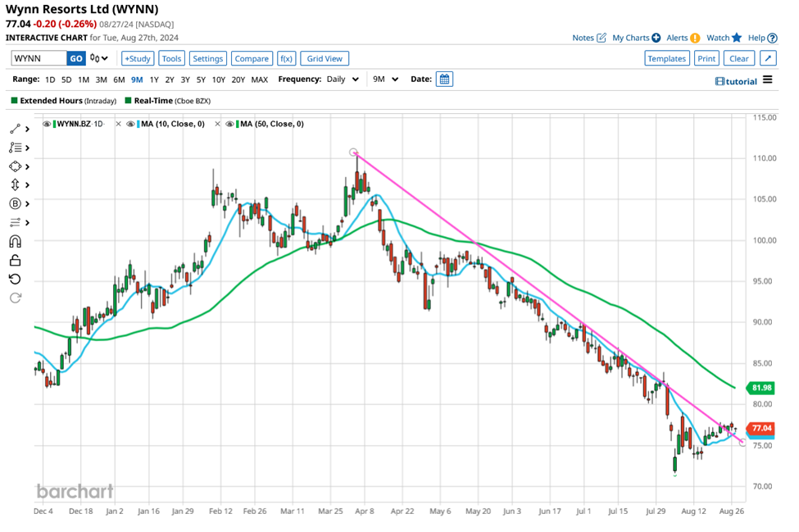Click the Watch star icon
The width and height of the screenshot is (799, 532).
[x=736, y=38]
